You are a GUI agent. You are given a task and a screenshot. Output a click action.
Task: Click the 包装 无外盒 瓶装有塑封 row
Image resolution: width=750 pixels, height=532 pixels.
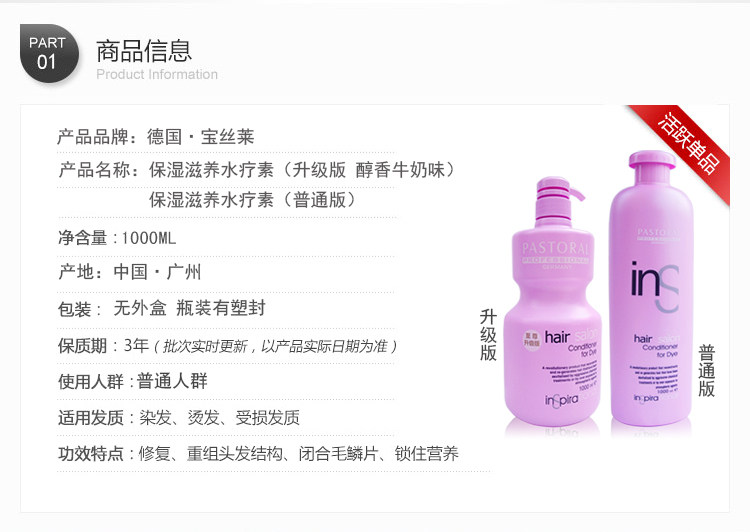point(161,308)
